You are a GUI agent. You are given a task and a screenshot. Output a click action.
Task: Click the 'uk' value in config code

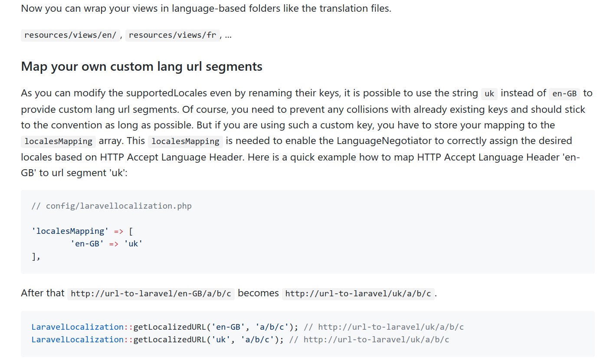pos(133,244)
